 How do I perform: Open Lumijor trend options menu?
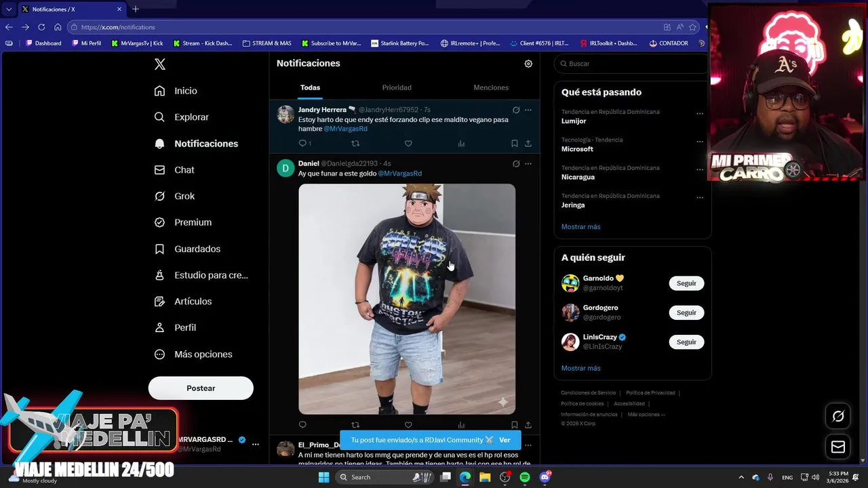coord(700,113)
